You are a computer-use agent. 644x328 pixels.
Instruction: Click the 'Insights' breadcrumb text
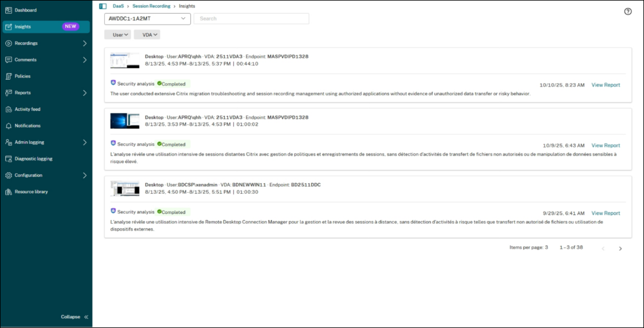pos(187,6)
